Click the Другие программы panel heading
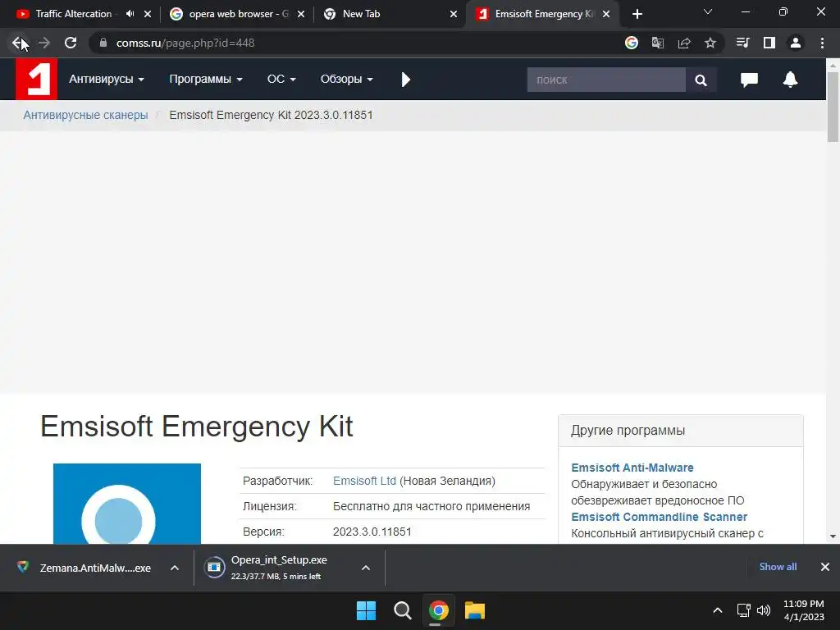Viewport: 840px width, 630px height. click(x=628, y=431)
